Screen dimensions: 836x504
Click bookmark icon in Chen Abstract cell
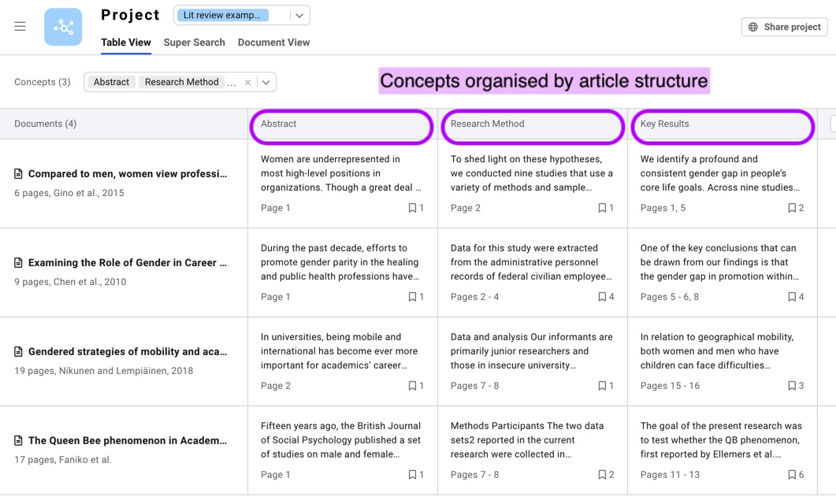[x=412, y=297]
